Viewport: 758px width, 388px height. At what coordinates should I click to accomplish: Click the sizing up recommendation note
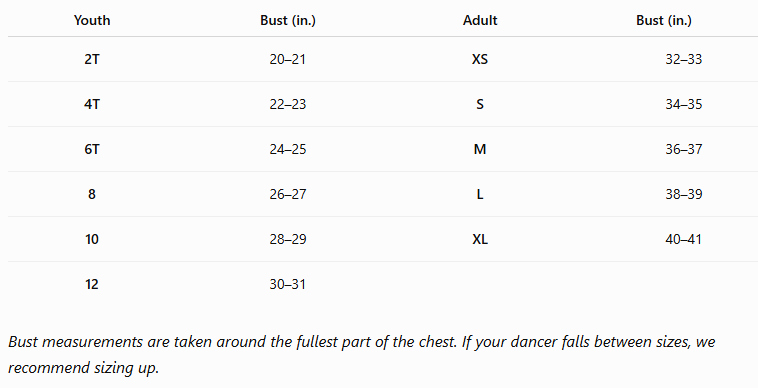(x=362, y=355)
